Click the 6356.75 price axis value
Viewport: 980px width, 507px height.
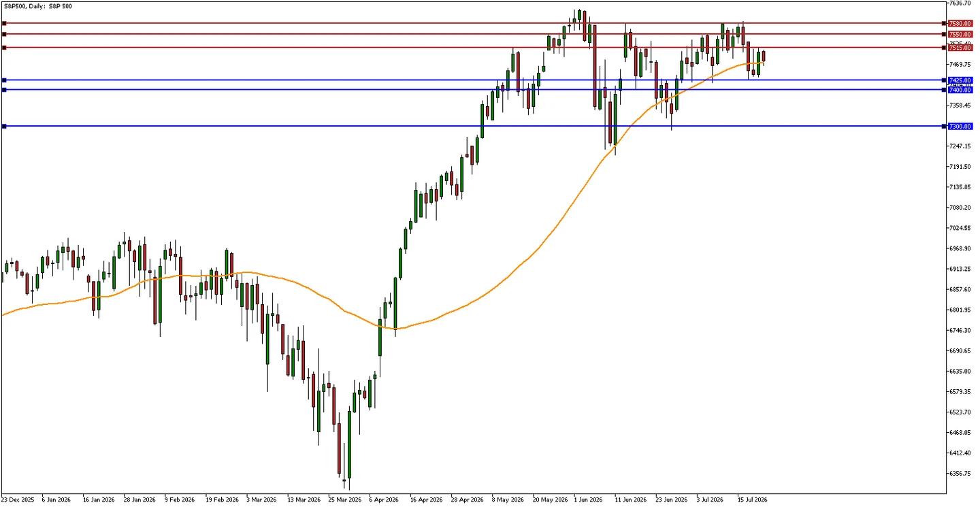[x=960, y=473]
